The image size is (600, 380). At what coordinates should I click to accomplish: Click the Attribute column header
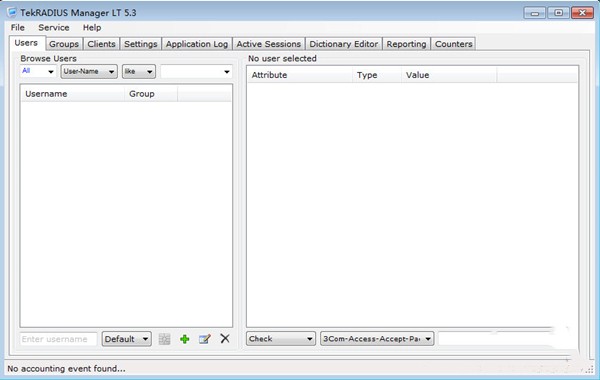(x=300, y=75)
